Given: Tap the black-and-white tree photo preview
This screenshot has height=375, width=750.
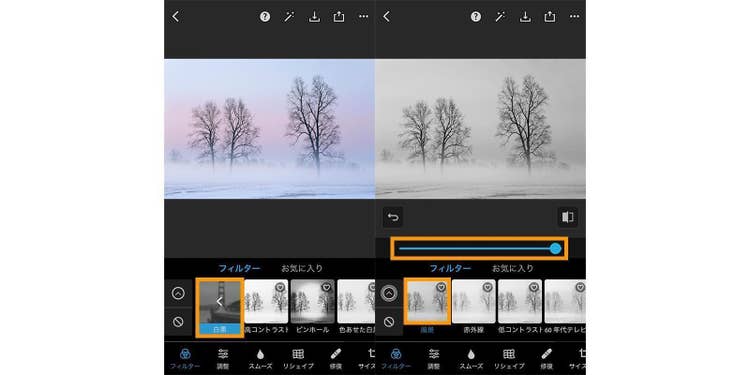Looking at the screenshot, I should tap(480, 129).
